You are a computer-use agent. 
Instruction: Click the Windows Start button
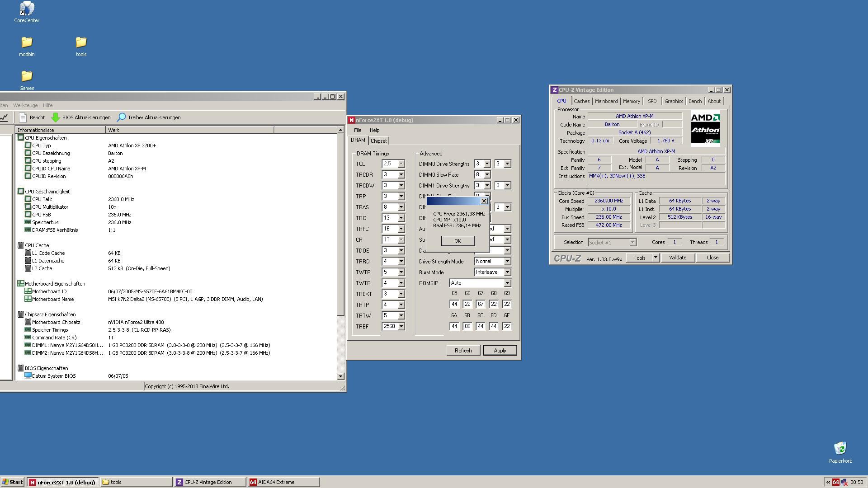[x=12, y=482]
